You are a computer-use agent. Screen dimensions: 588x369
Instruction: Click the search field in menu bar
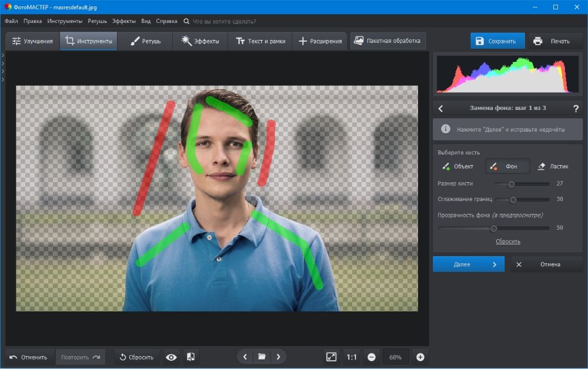[x=224, y=21]
